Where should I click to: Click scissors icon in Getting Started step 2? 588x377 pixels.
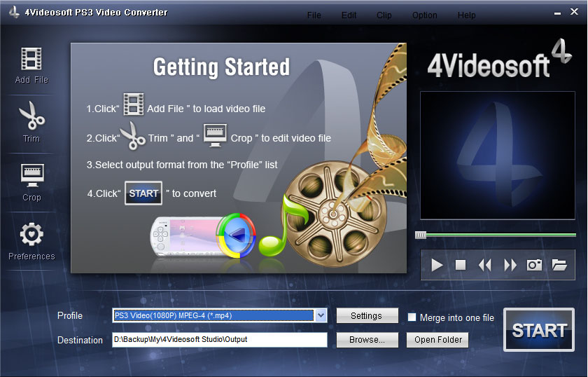(133, 135)
